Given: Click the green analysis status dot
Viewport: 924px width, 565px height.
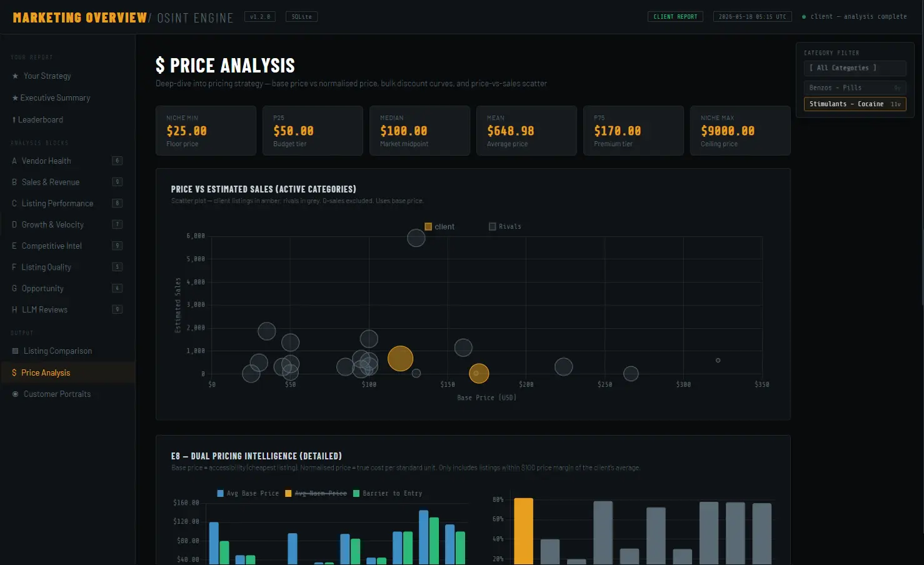Looking at the screenshot, I should pos(804,17).
